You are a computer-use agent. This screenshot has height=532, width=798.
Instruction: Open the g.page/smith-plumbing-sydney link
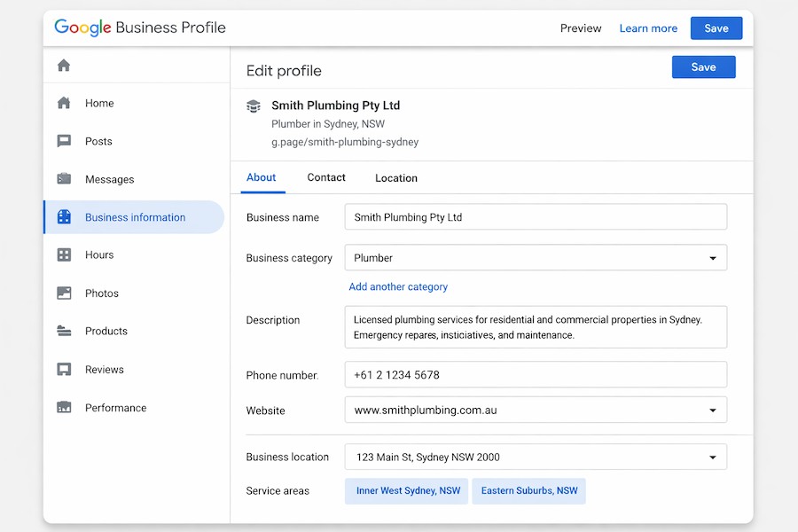tap(345, 142)
